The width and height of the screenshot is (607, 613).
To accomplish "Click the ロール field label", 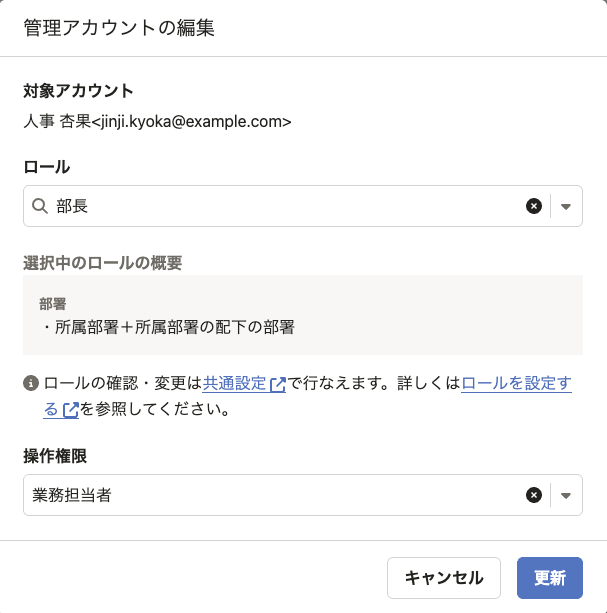I will (46, 167).
